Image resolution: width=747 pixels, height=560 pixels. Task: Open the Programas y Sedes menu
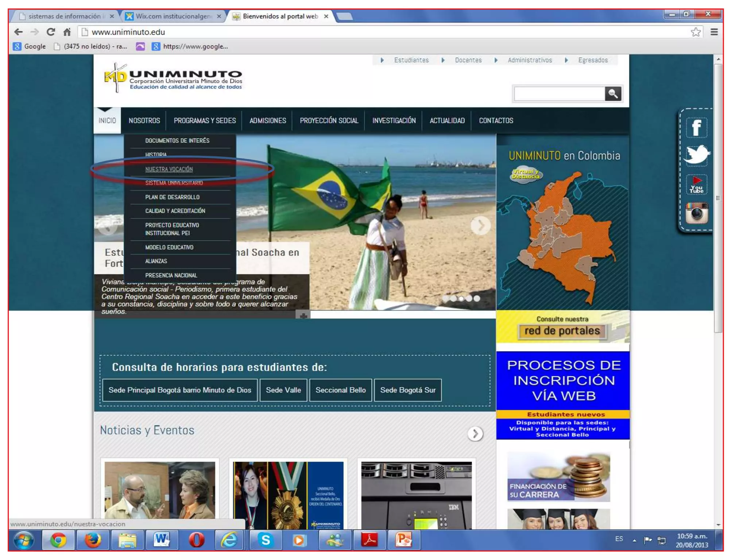click(205, 121)
